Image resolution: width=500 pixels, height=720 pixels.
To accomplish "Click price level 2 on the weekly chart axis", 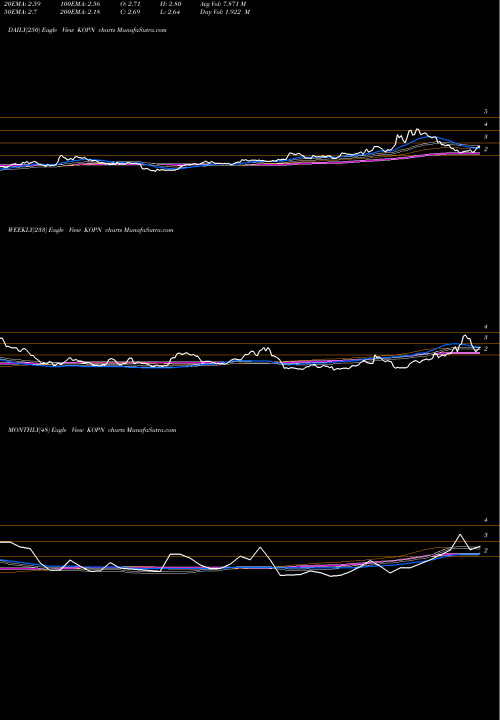I will 485,349.
